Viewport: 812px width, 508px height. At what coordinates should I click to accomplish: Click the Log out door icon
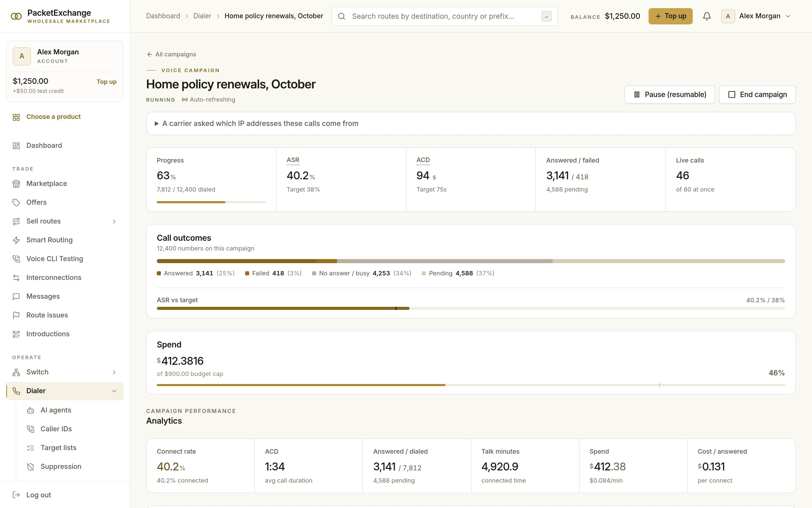click(16, 495)
